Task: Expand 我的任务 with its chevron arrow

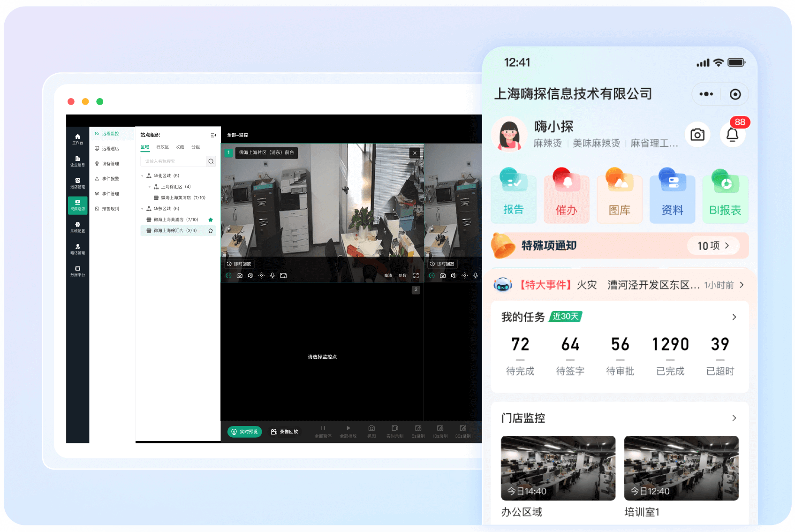Action: click(x=734, y=317)
